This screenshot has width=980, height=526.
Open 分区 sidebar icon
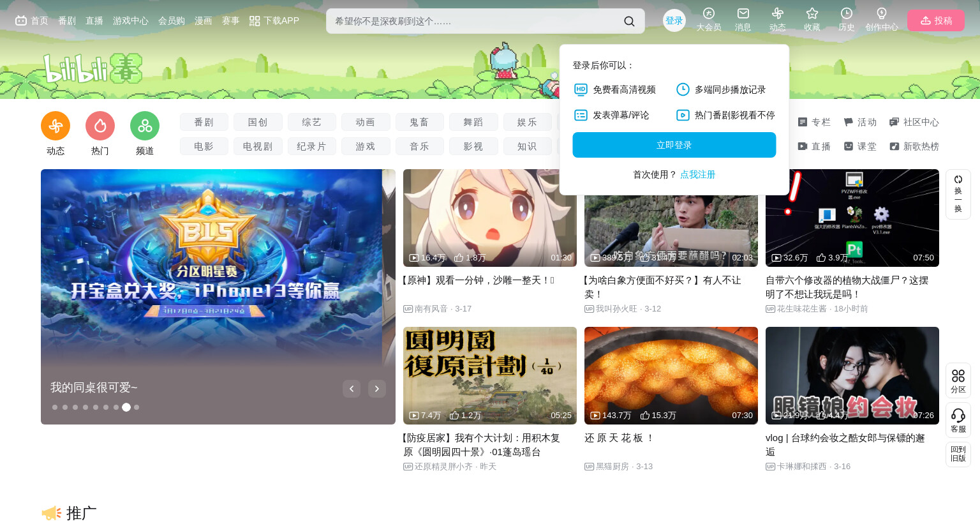958,380
